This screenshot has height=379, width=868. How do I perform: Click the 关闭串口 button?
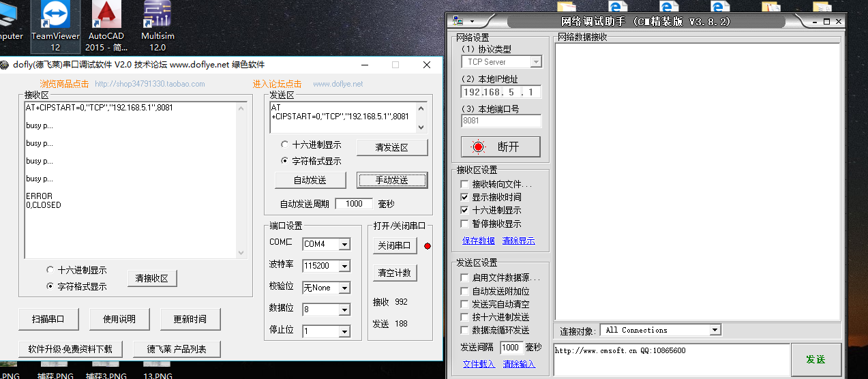(395, 245)
